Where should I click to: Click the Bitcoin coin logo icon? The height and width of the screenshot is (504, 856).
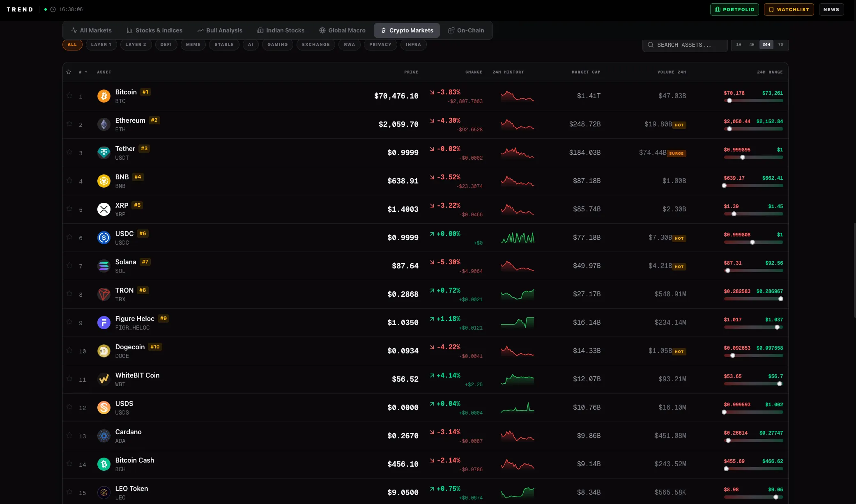click(x=104, y=96)
